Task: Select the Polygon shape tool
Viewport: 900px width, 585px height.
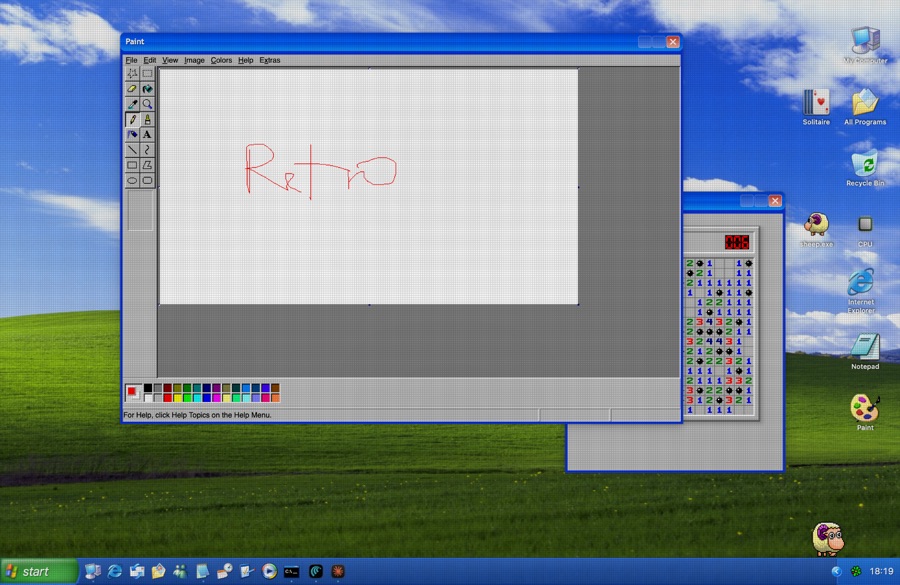Action: pyautogui.click(x=148, y=165)
